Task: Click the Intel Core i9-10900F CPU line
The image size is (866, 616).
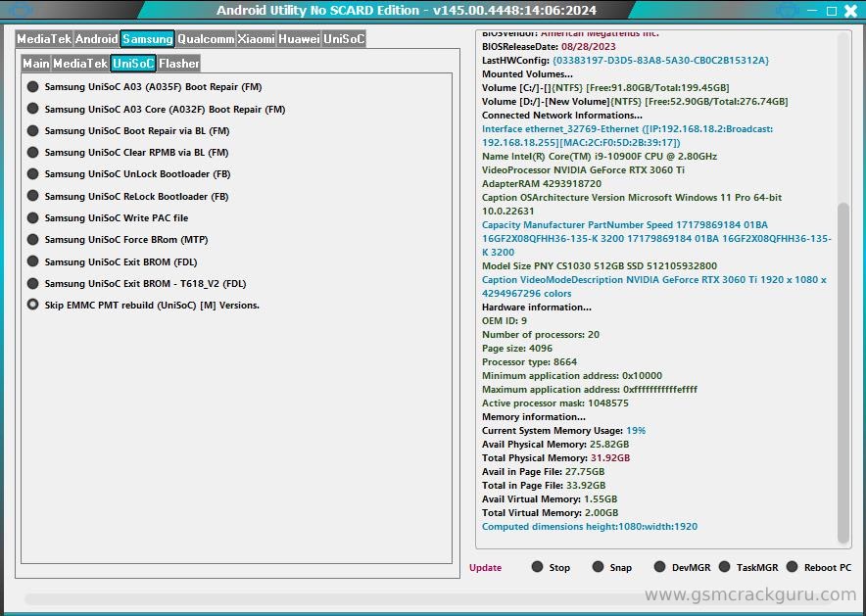Action: pos(600,157)
